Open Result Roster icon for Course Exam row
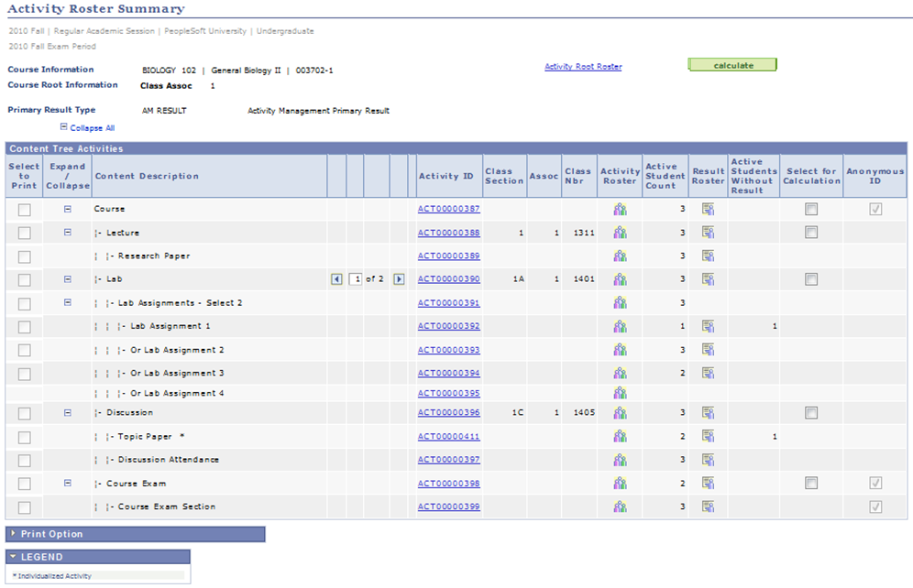 (x=708, y=484)
